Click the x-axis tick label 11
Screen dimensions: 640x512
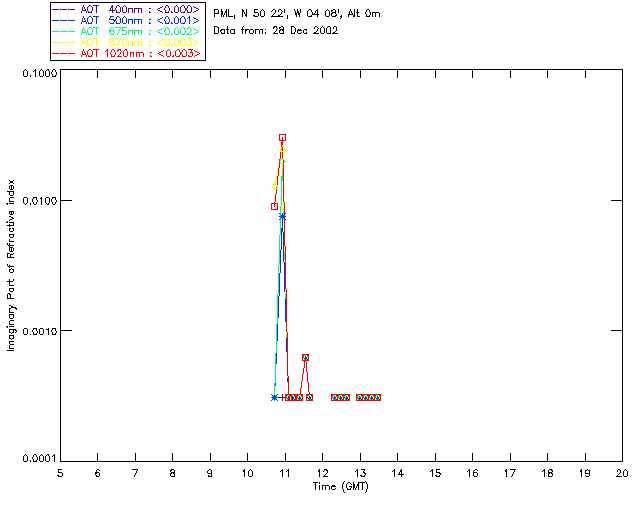coord(285,473)
